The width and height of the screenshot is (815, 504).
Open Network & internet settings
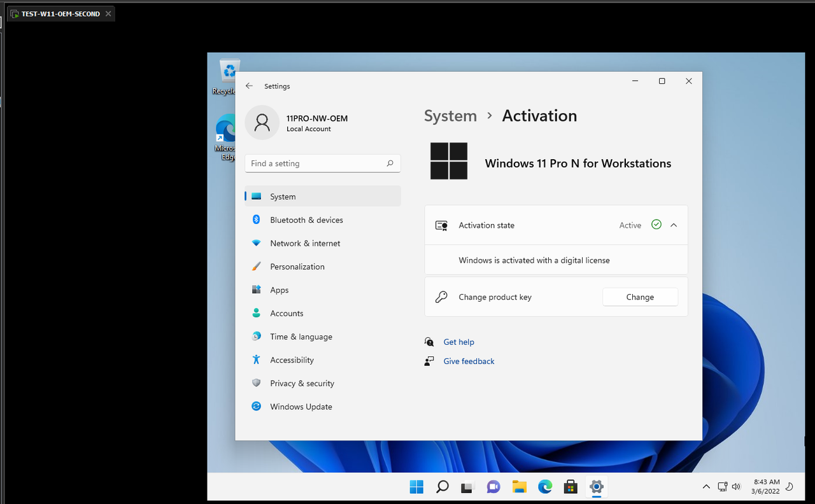tap(323, 243)
